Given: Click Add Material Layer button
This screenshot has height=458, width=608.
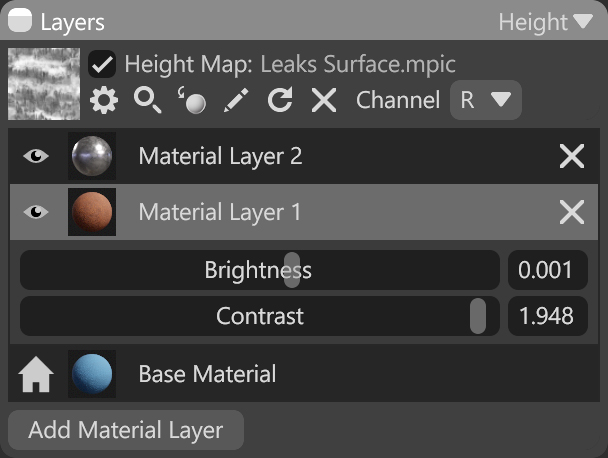Looking at the screenshot, I should 126,430.
